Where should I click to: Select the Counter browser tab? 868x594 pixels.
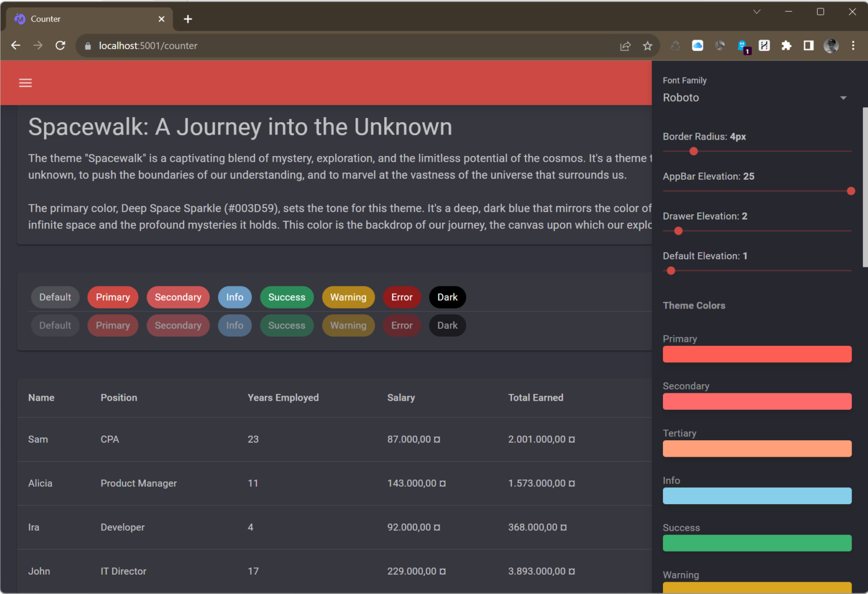85,19
